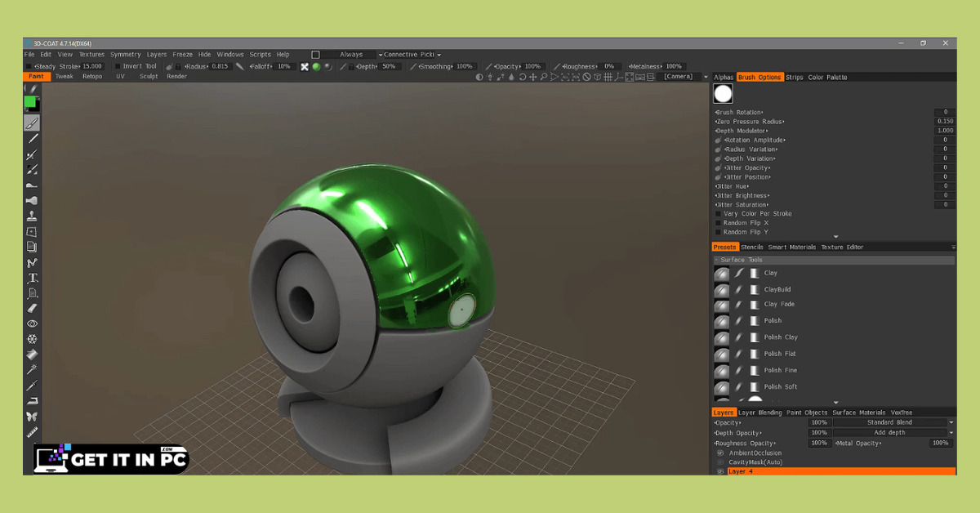Enable Random Flip X checkbox
This screenshot has height=513, width=980.
click(x=718, y=223)
